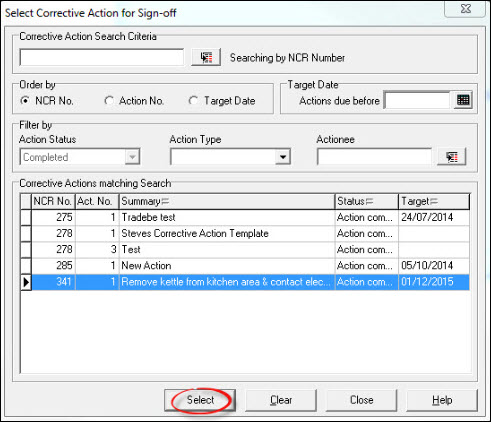
Task: Sort by the Summary column header icon
Action: [165, 201]
